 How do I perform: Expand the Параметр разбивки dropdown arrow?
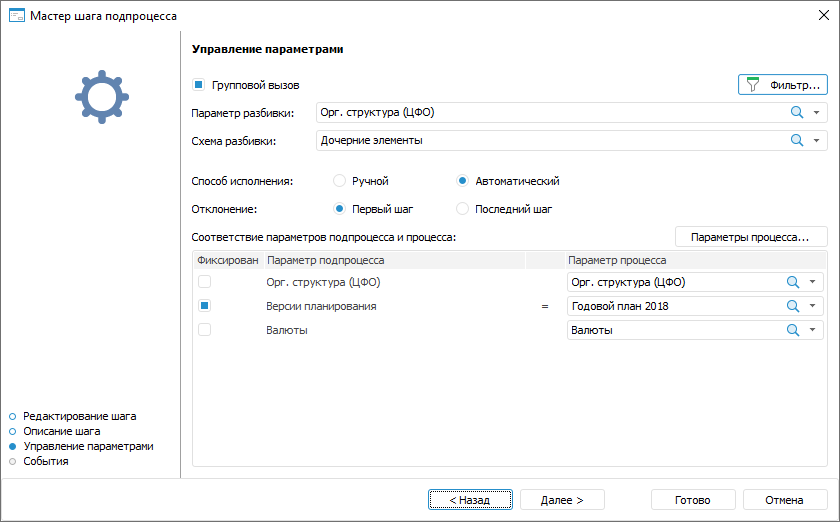[x=816, y=113]
